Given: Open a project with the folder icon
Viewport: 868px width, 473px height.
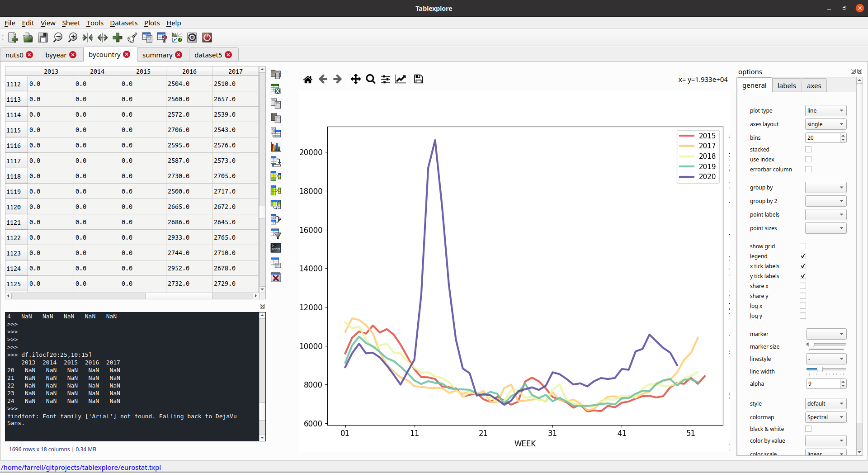Looking at the screenshot, I should pos(28,38).
